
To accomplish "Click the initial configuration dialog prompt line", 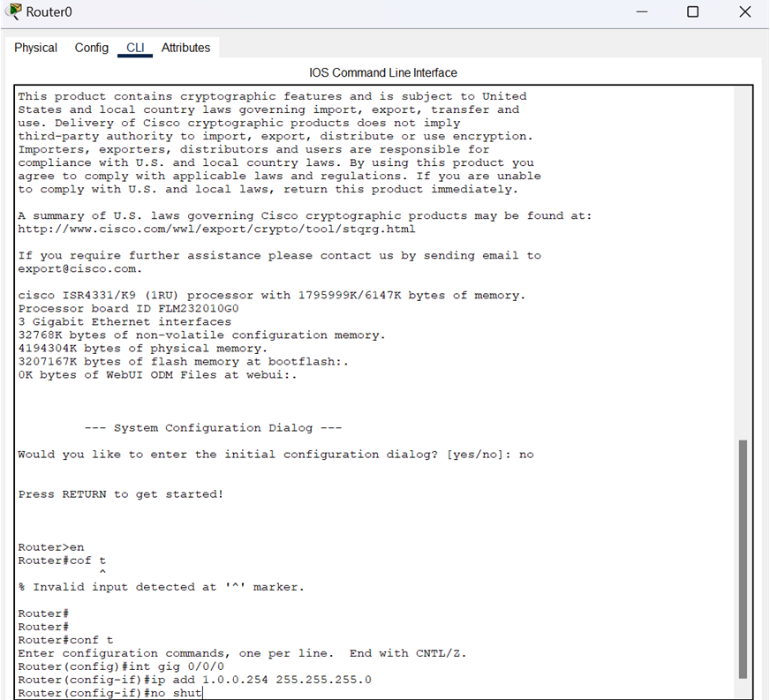I will (x=276, y=454).
